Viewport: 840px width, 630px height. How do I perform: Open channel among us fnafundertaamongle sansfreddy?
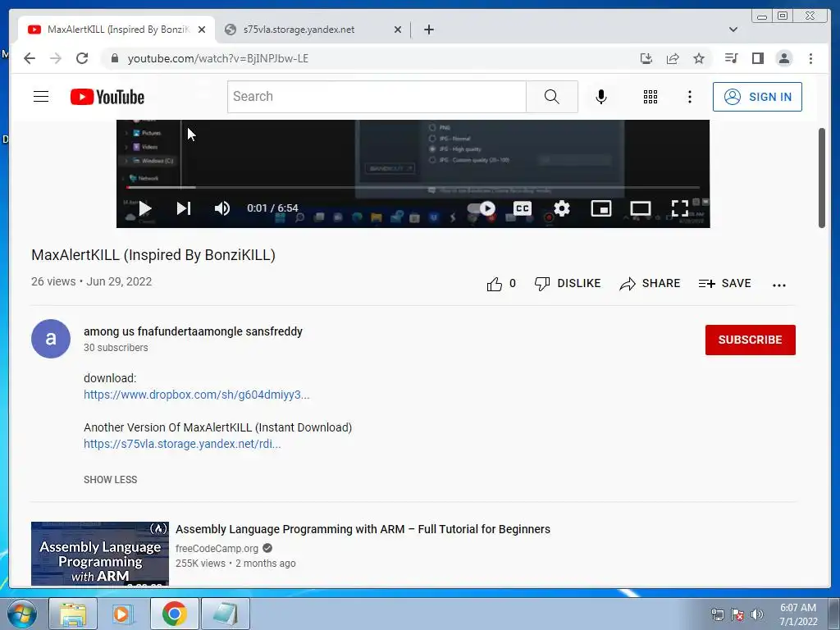point(193,331)
